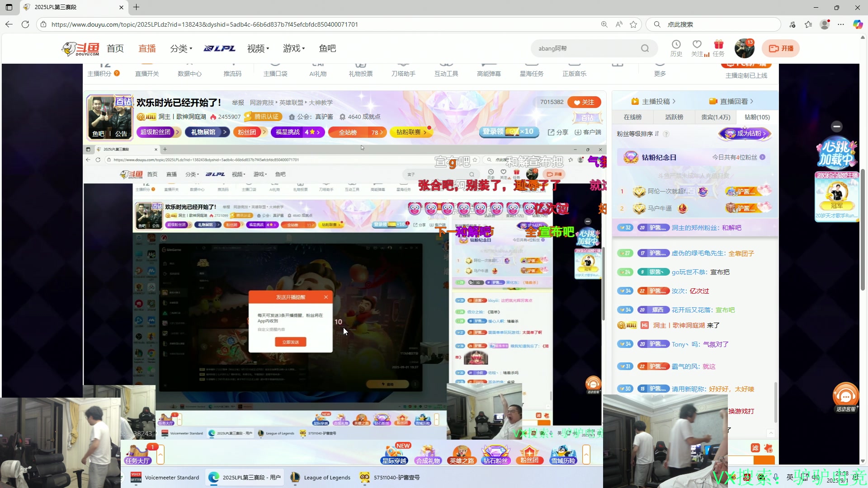Image resolution: width=868 pixels, height=488 pixels.
Task: Open the 全站榜 78 ranking badge
Action: coord(358,132)
